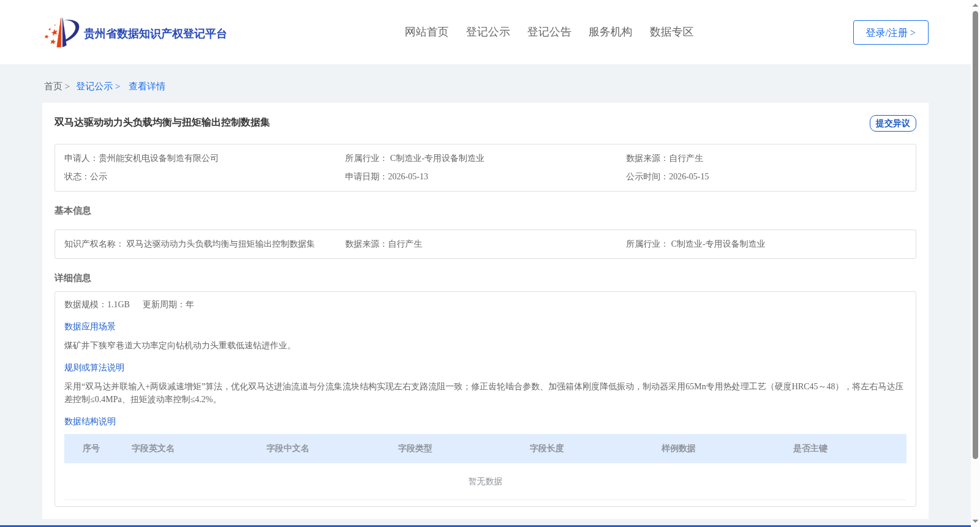Click 样例数据 column header

(x=679, y=449)
